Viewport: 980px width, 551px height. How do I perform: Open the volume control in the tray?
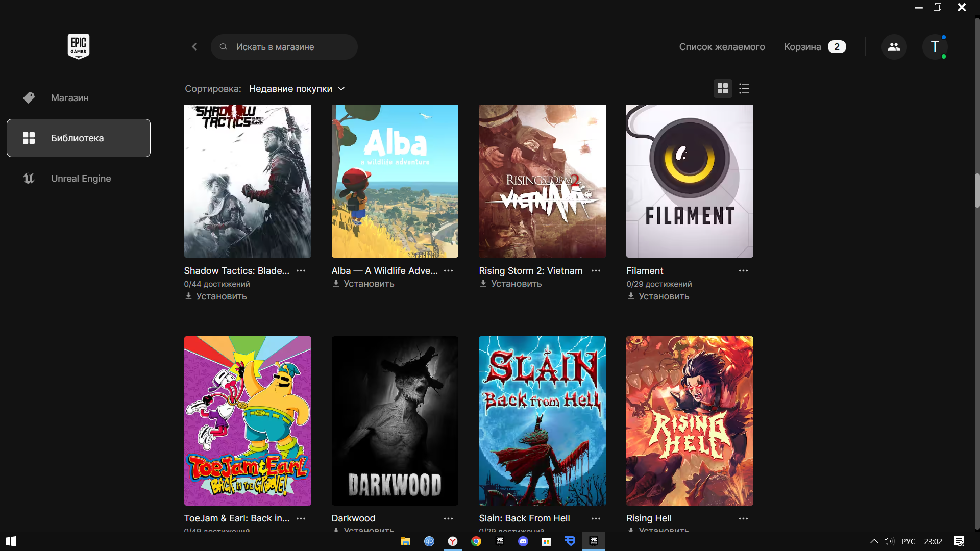889,541
